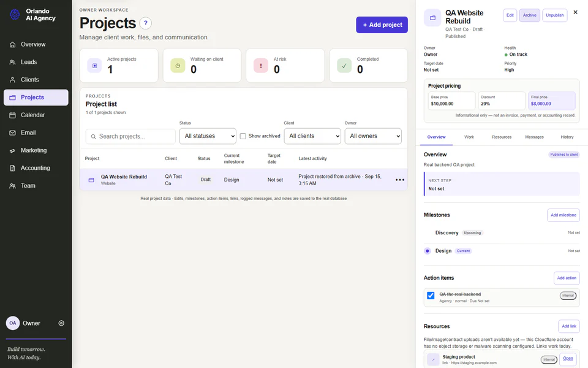Click the Discovery milestone row
This screenshot has height=368, width=588.
502,233
